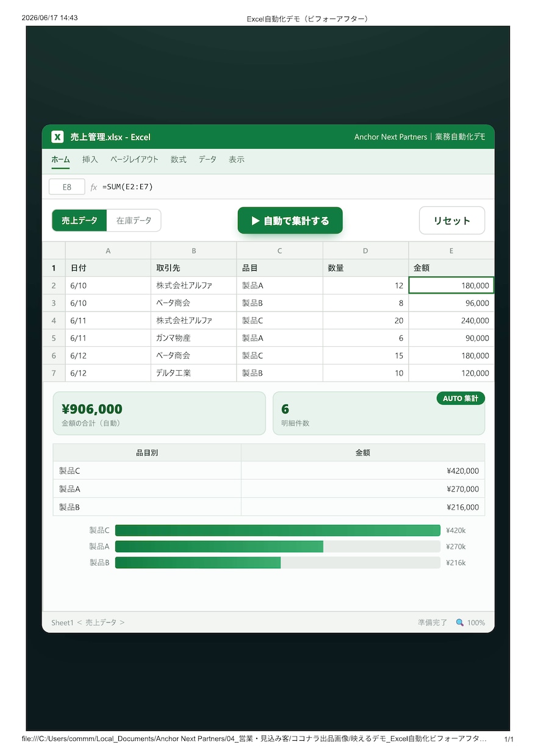Click the 数量 header cell
This screenshot has width=535, height=756.
[x=366, y=268]
